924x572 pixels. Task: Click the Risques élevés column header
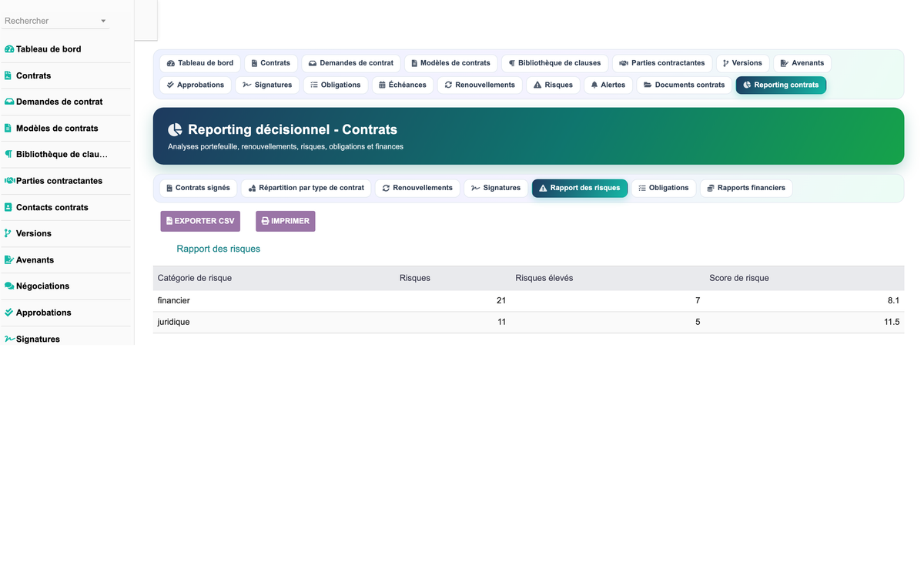pyautogui.click(x=544, y=278)
